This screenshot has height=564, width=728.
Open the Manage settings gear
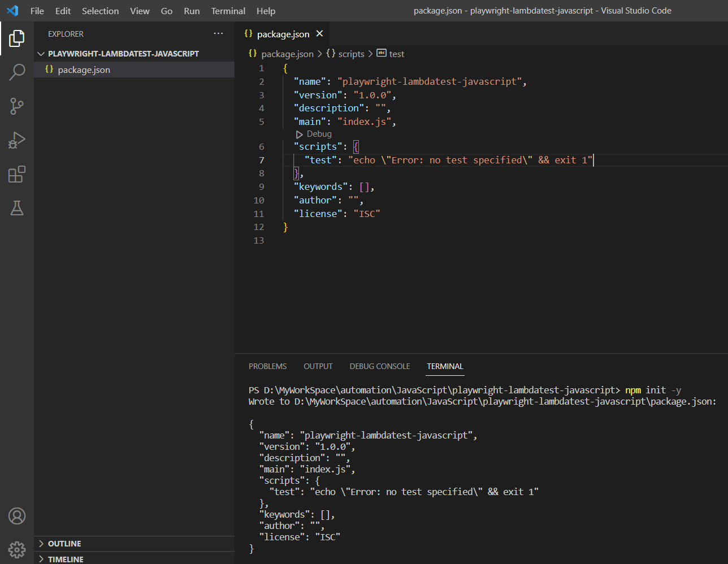pos(16,549)
